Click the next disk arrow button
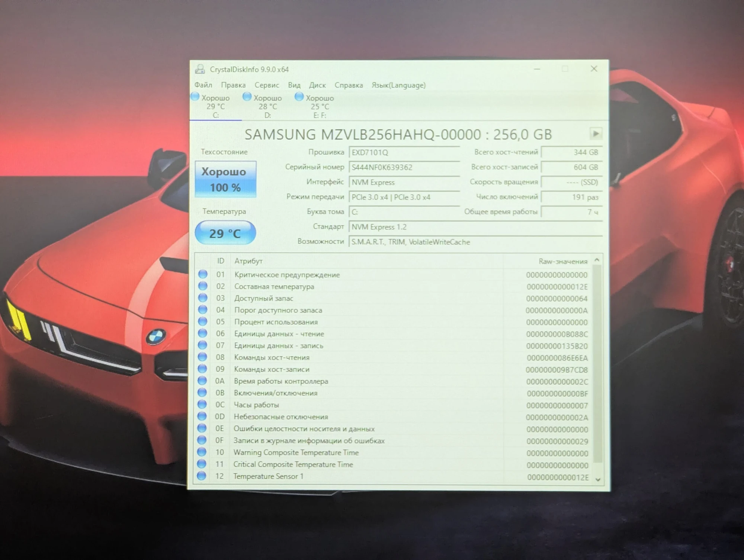Viewport: 744px width, 560px height. pyautogui.click(x=596, y=133)
